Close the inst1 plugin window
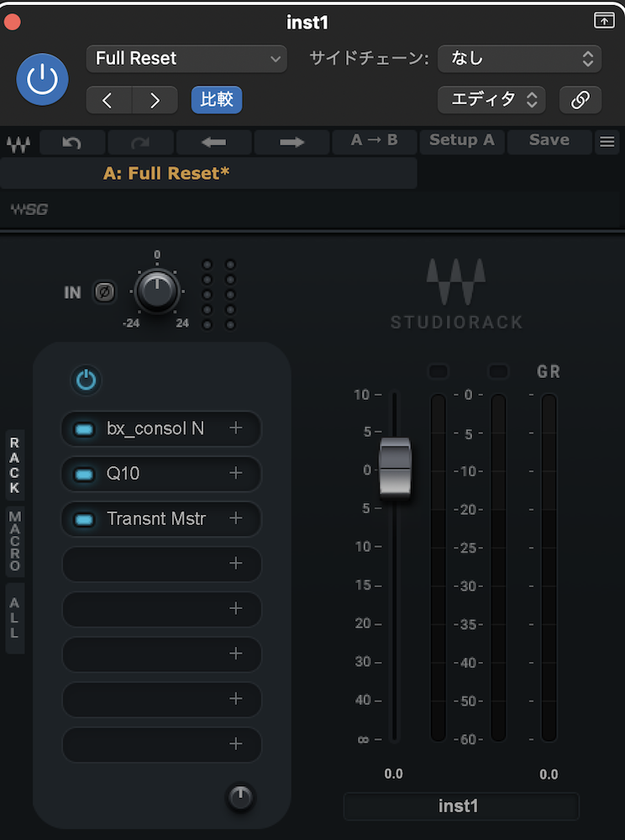Image resolution: width=625 pixels, height=840 pixels. [13, 22]
